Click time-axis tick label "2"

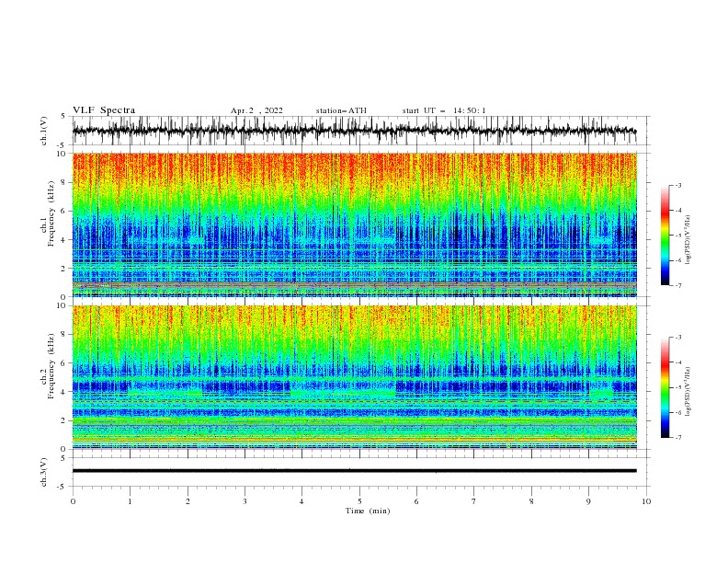click(x=188, y=501)
